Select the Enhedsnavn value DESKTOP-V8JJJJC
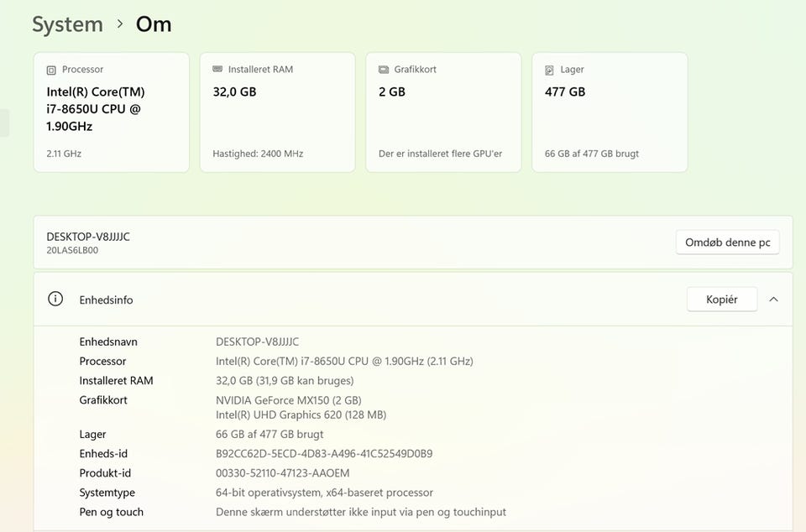Screen dimensions: 806x532 click(x=257, y=342)
